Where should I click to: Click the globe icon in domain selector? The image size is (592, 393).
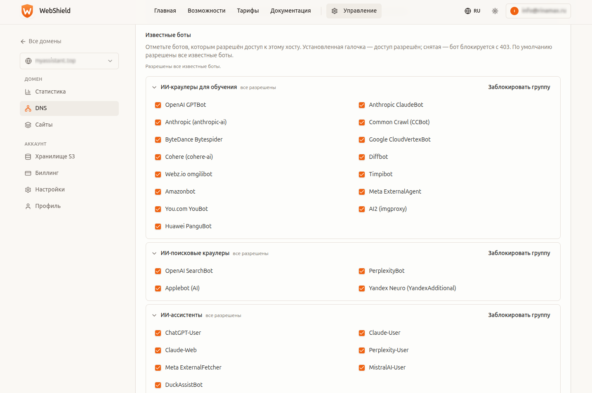(28, 61)
